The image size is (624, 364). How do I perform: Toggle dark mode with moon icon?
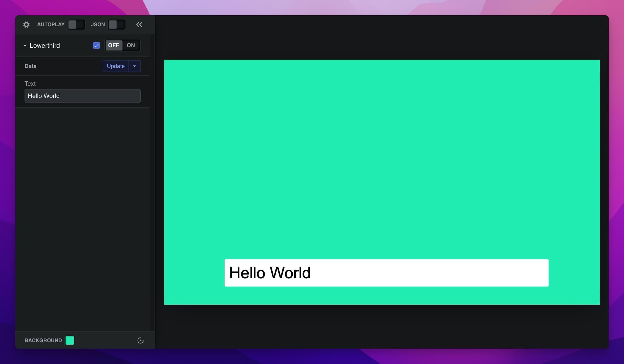(140, 340)
